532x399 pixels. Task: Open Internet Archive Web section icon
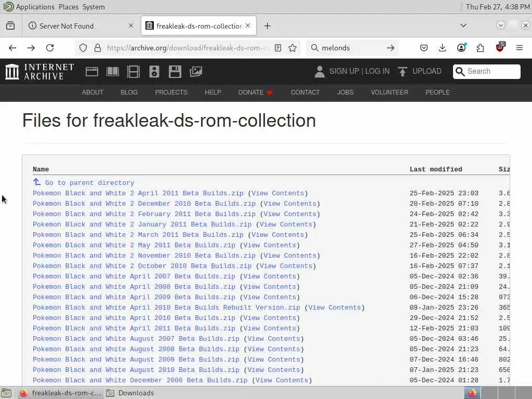click(92, 71)
